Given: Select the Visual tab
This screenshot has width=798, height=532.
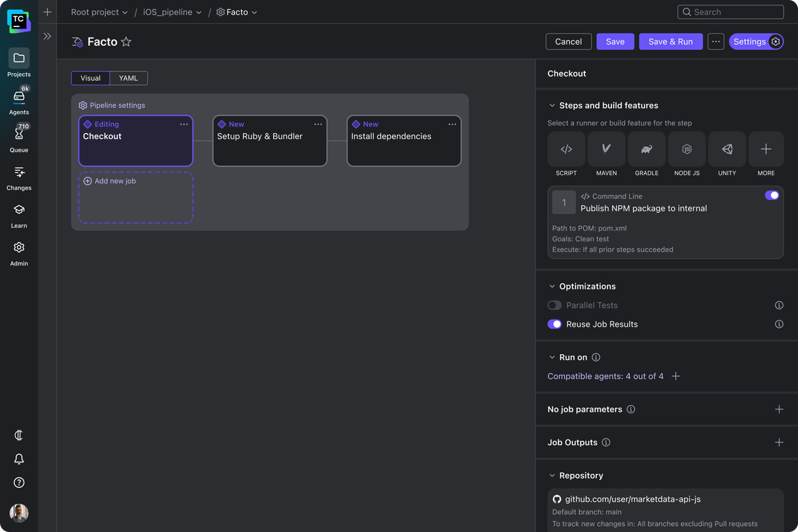Looking at the screenshot, I should pyautogui.click(x=91, y=78).
